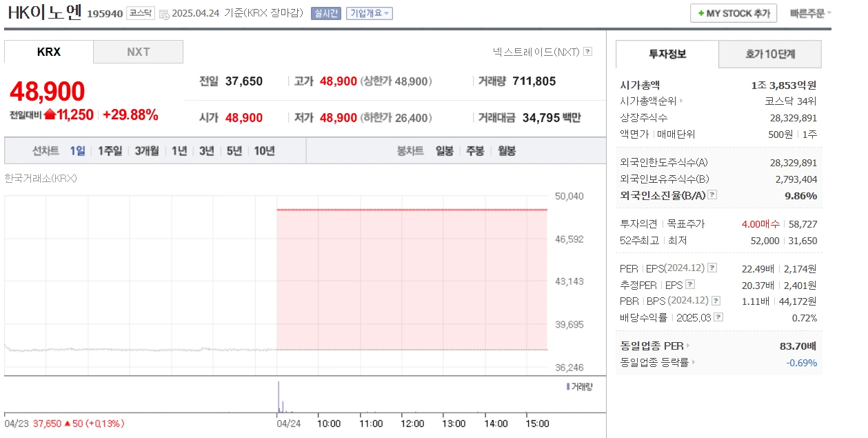Click the 한국거래소(KRX) chart label

(41, 178)
